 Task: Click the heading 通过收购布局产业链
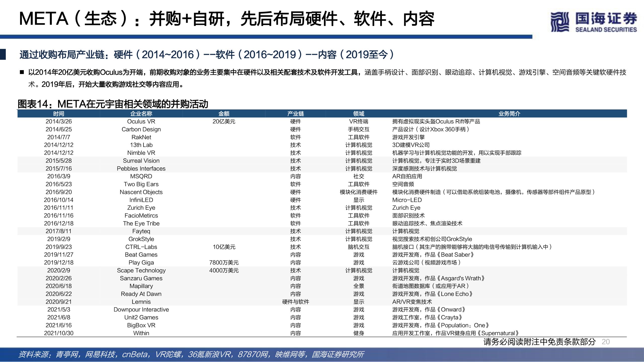point(207,55)
